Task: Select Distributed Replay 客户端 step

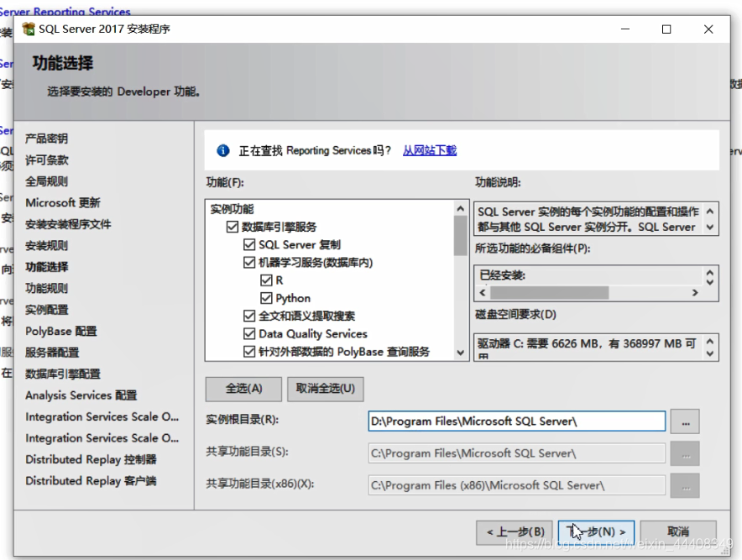Action: [x=91, y=481]
